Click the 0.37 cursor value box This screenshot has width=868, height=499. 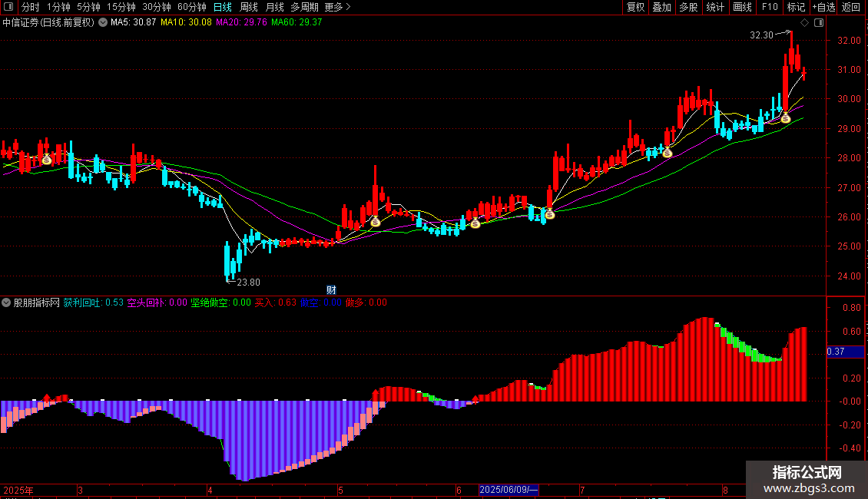845,352
